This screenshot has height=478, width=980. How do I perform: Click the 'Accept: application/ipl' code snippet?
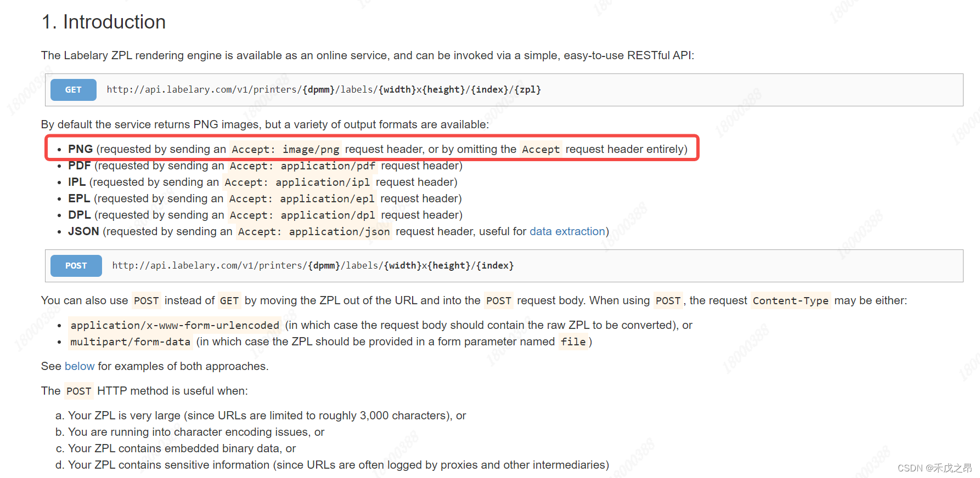[x=297, y=182]
